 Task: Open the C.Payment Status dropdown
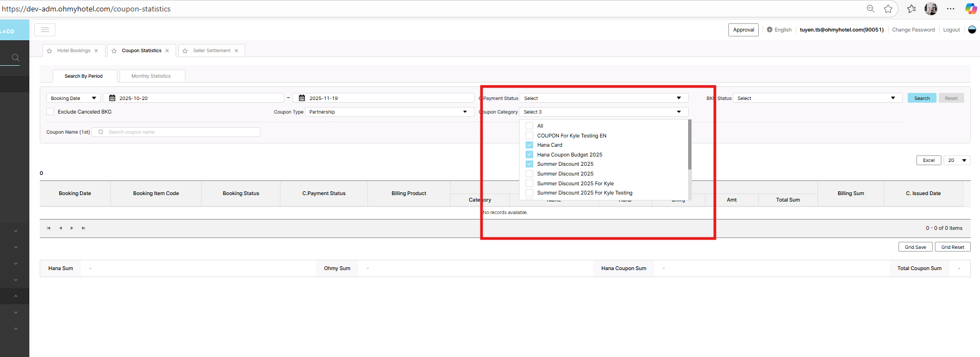(x=603, y=98)
